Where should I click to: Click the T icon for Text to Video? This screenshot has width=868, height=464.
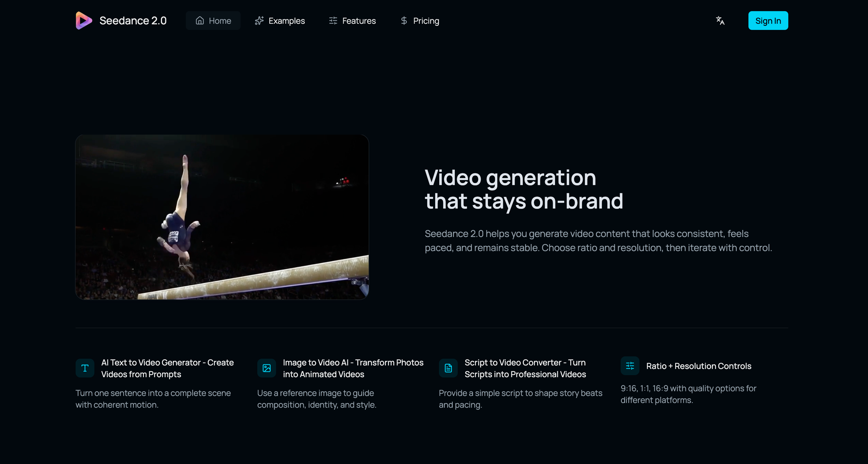pyautogui.click(x=85, y=368)
